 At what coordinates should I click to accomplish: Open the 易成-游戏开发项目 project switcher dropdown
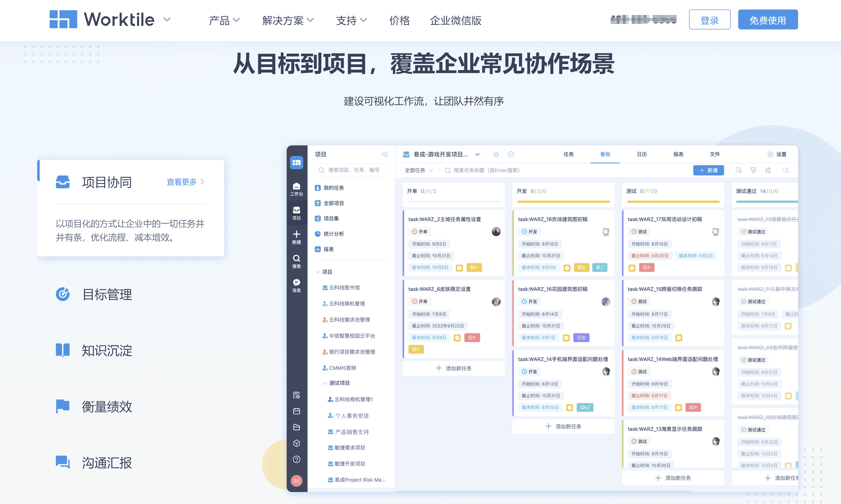coord(478,154)
